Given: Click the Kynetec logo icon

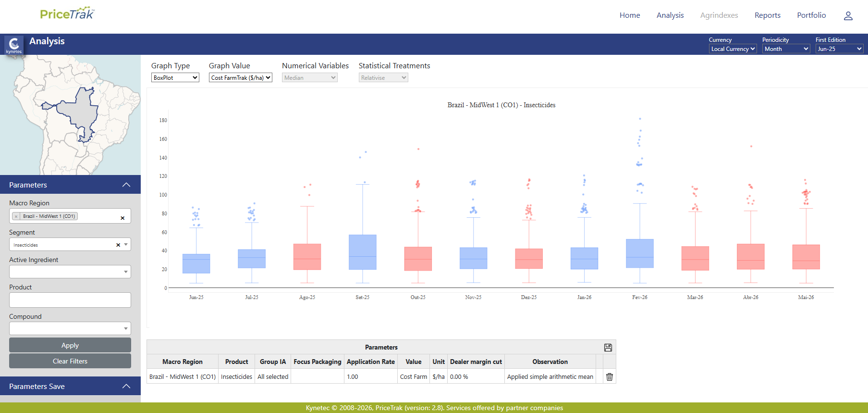Looking at the screenshot, I should (14, 45).
